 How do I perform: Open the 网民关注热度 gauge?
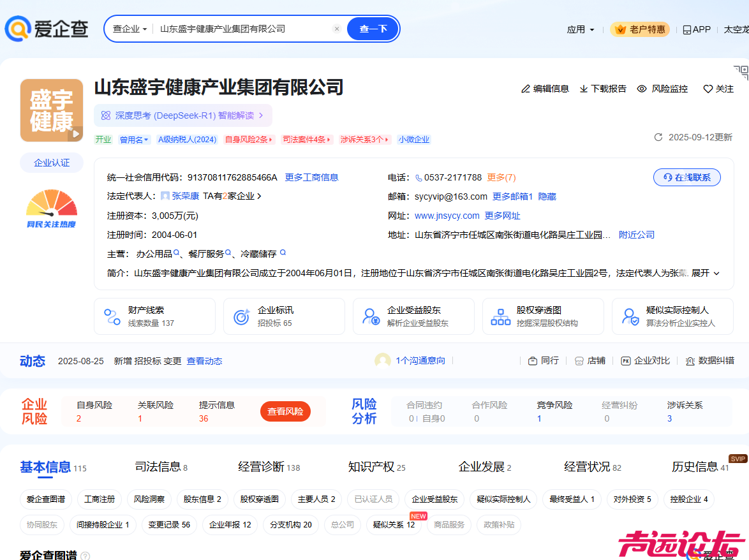point(52,209)
